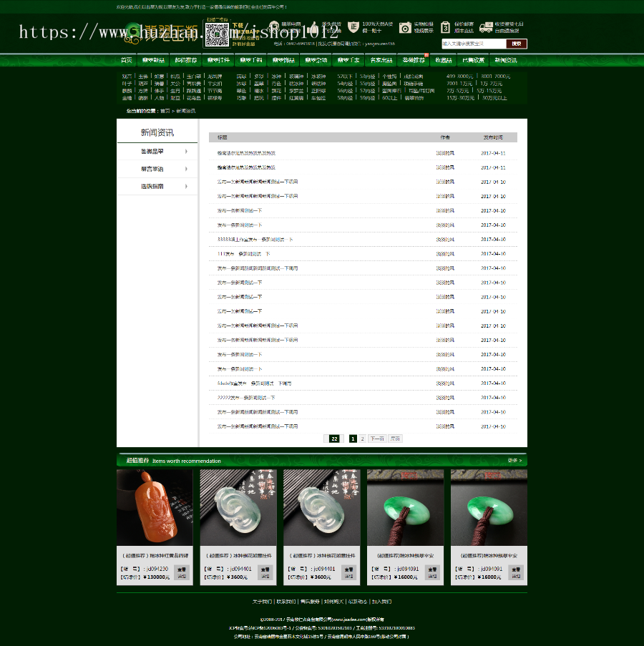Viewport: 644px width, 646px height.
Task: Filter by 3001-7000元 price range
Action: pos(495,77)
